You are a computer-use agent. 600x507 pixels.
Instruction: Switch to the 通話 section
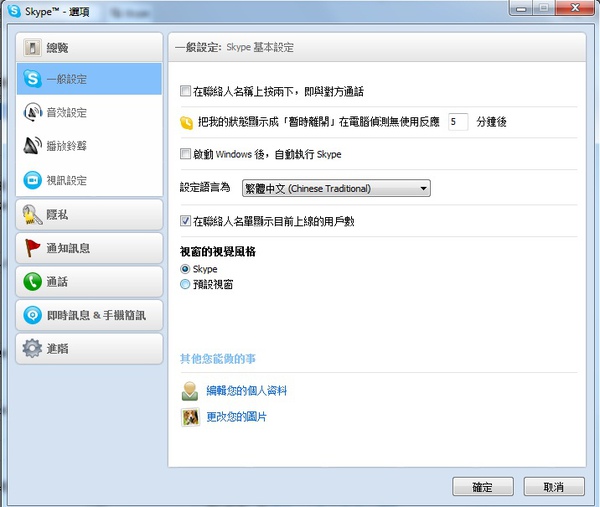89,282
